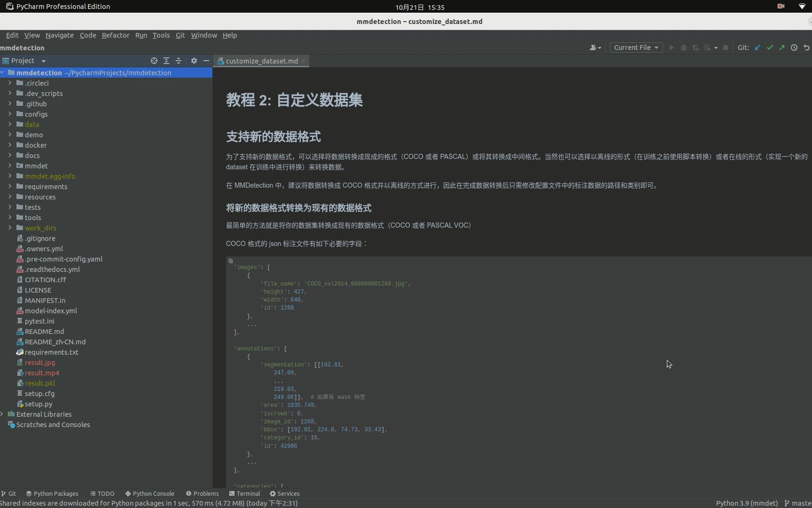Hide the Project tool window

coord(207,61)
